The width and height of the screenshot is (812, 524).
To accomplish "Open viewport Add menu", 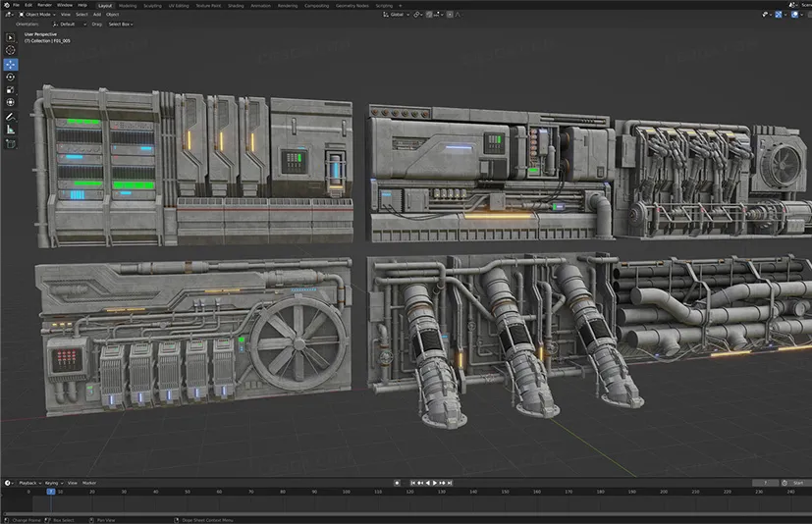I will tap(97, 15).
